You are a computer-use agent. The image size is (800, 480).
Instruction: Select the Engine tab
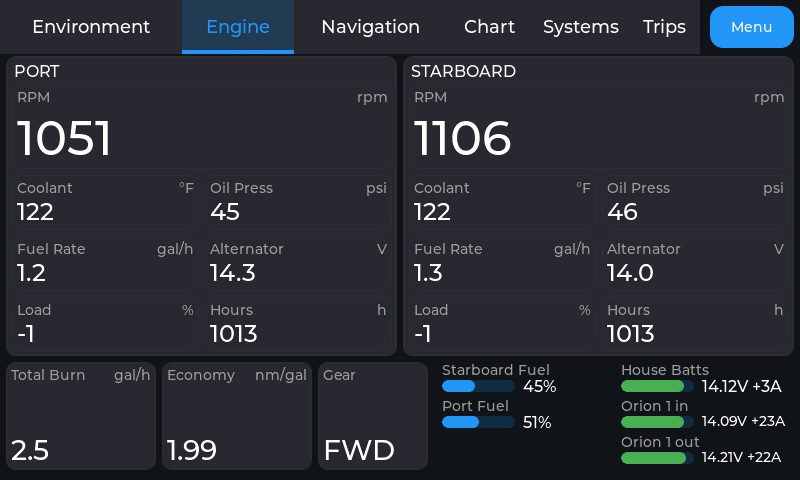point(238,27)
